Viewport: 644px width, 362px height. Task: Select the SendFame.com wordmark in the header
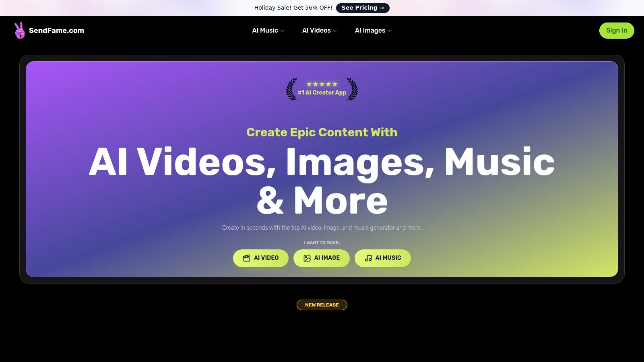coord(56,30)
